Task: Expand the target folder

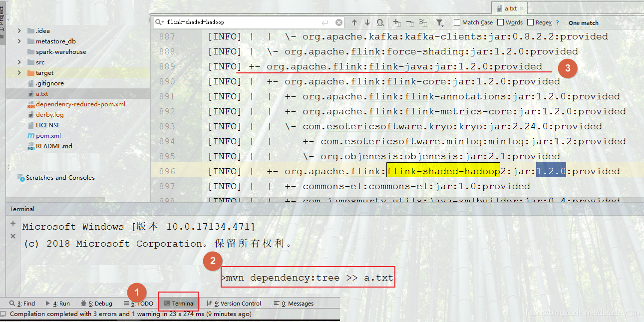Action: [x=19, y=72]
